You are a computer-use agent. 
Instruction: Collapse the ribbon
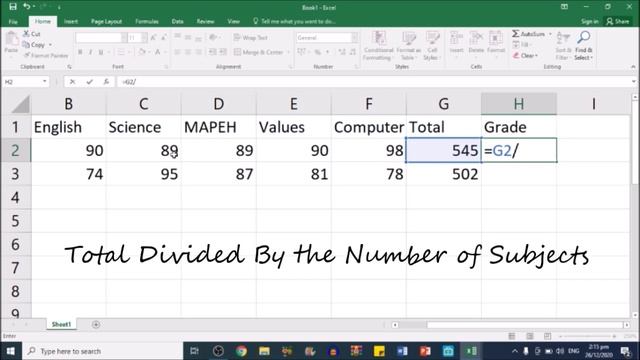[x=633, y=67]
